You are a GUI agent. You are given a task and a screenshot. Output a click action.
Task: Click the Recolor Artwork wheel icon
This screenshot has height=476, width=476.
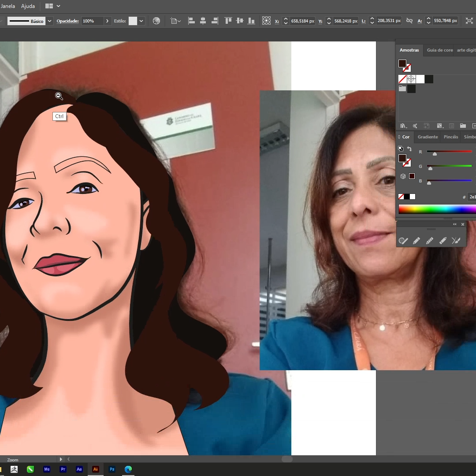click(x=156, y=21)
